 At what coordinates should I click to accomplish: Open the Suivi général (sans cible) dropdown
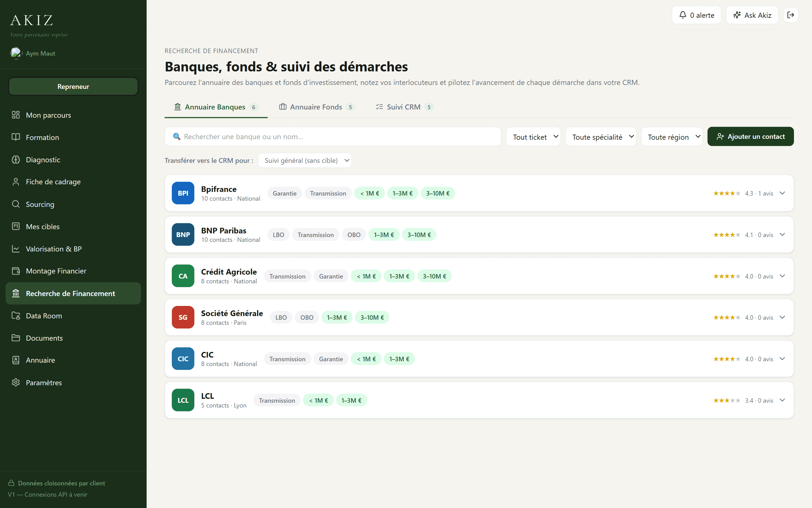(x=305, y=160)
